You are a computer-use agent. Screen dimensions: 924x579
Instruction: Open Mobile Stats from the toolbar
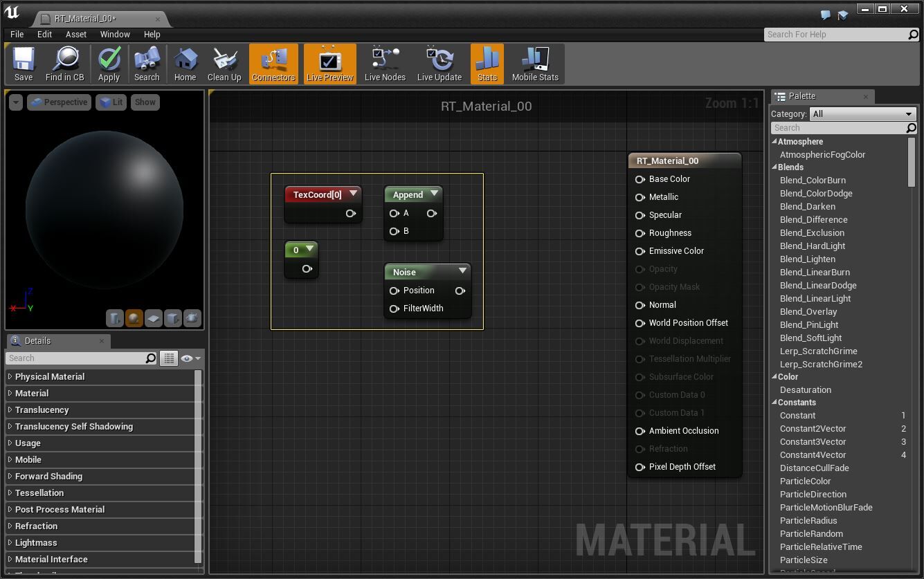point(535,64)
